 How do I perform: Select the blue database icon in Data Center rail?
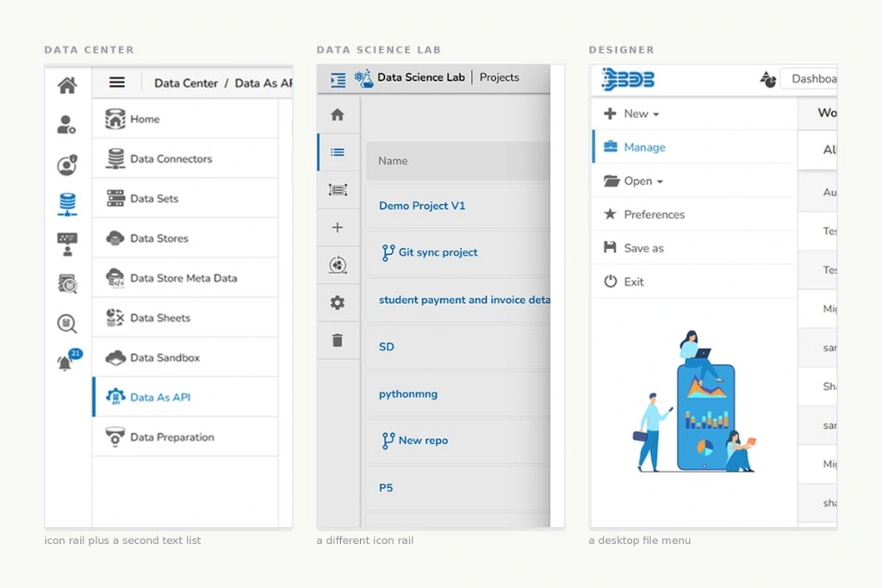pos(67,205)
